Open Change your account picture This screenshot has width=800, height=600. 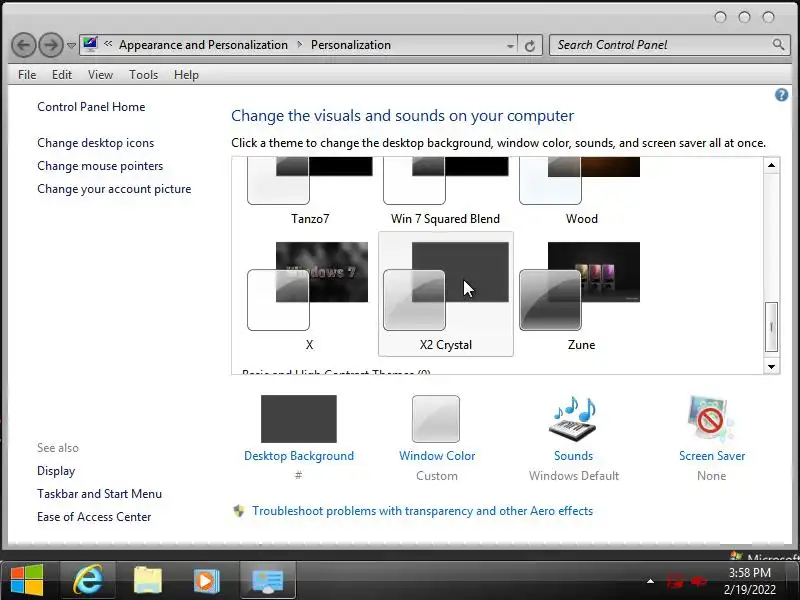tap(114, 189)
